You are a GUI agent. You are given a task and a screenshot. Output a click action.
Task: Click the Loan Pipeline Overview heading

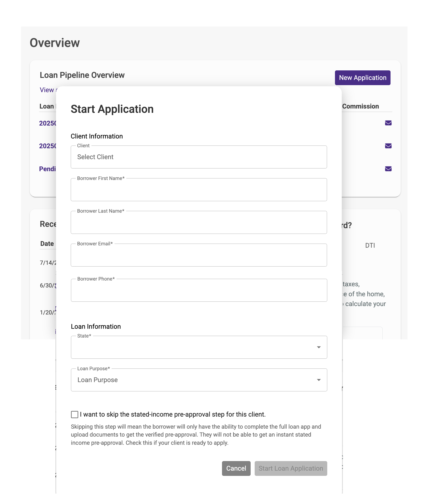82,75
